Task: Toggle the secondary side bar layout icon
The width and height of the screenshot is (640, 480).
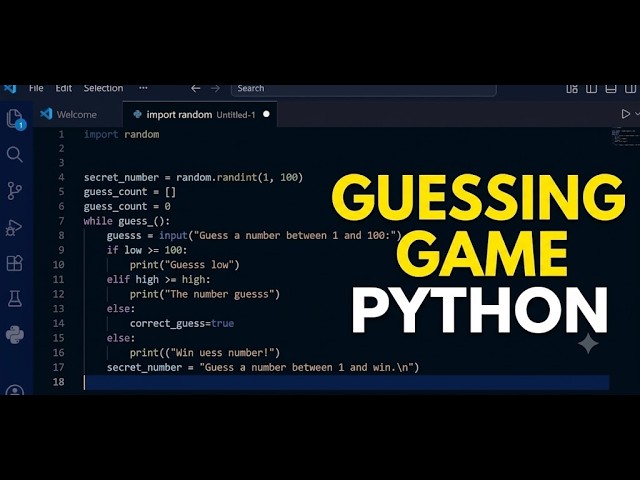Action: [x=630, y=89]
